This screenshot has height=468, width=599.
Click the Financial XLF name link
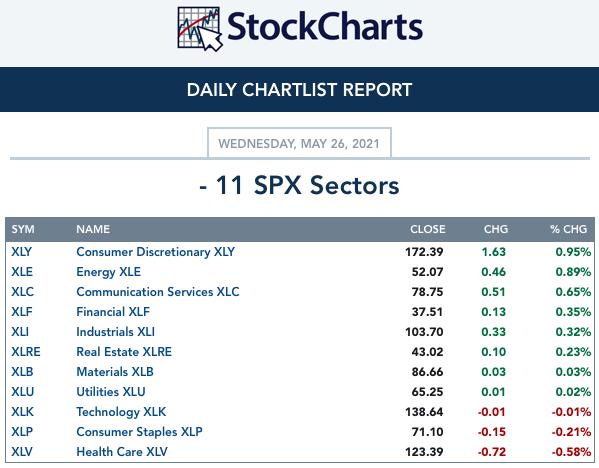point(113,312)
